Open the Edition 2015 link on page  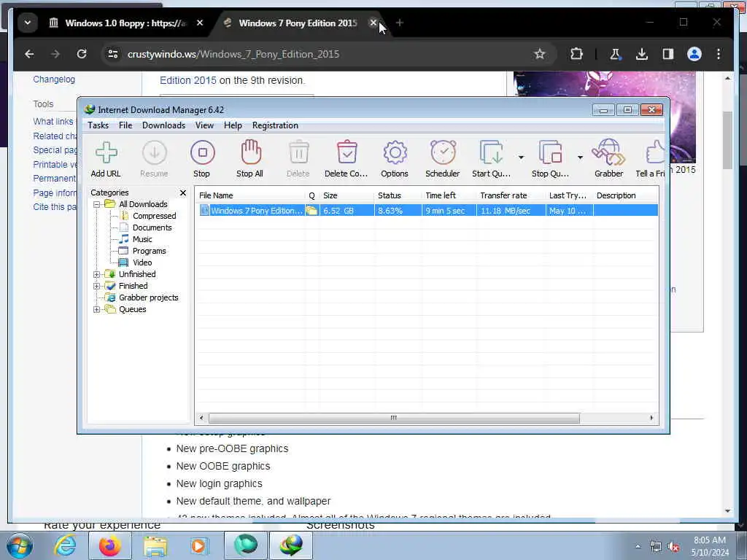tap(187, 80)
